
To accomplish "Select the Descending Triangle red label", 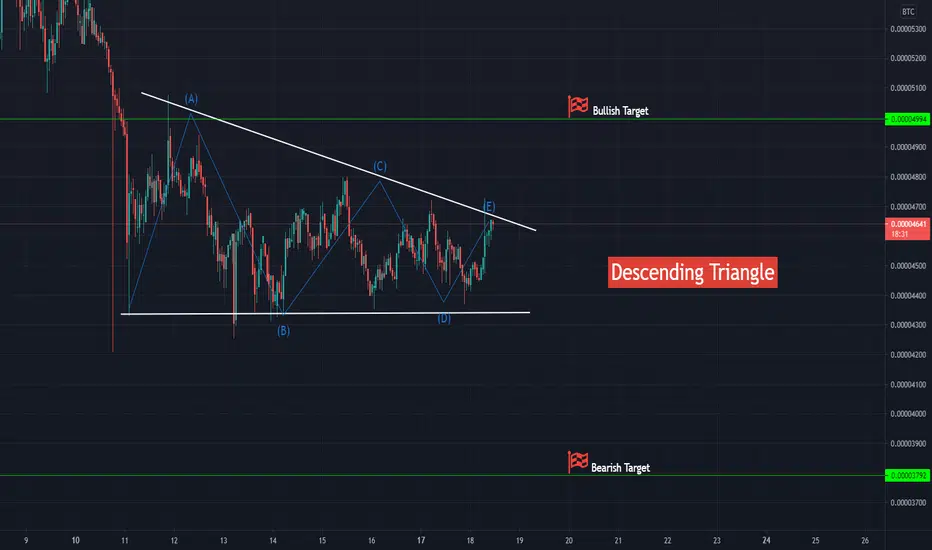I will 692,272.
